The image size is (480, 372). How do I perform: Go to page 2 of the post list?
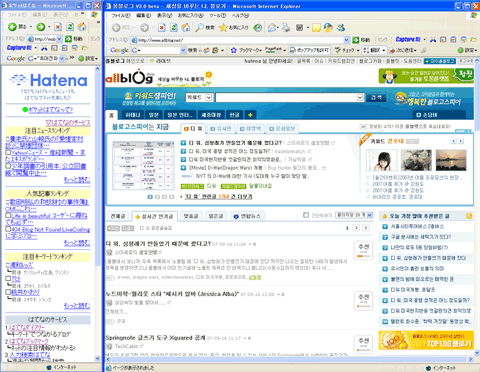[x=356, y=228]
